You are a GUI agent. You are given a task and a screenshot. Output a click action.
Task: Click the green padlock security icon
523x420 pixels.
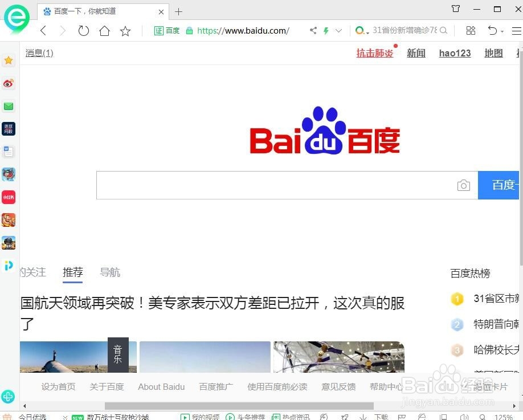190,31
